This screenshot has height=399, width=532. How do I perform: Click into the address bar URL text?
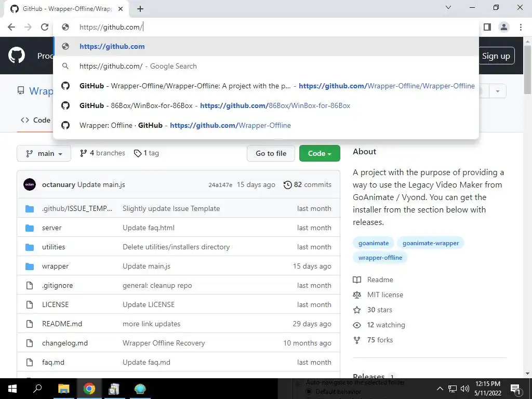click(111, 27)
